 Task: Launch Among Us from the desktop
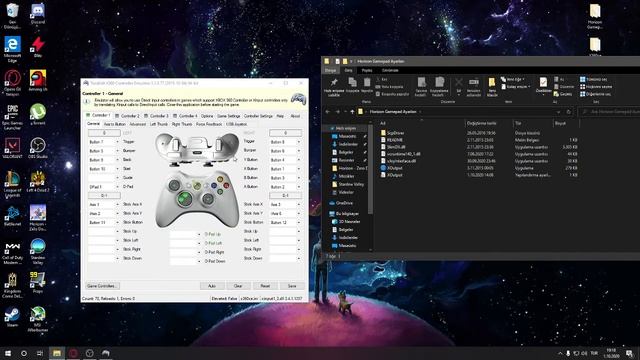[x=38, y=81]
